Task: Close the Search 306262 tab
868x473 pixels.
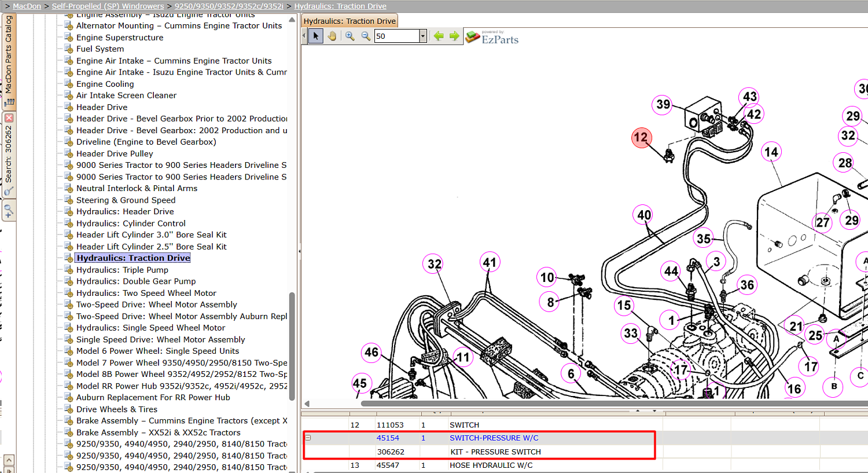Action: click(9, 118)
